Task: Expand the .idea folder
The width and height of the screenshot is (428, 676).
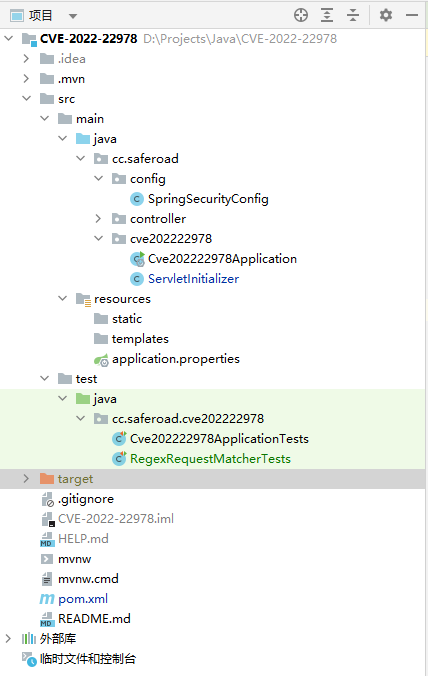Action: point(26,59)
